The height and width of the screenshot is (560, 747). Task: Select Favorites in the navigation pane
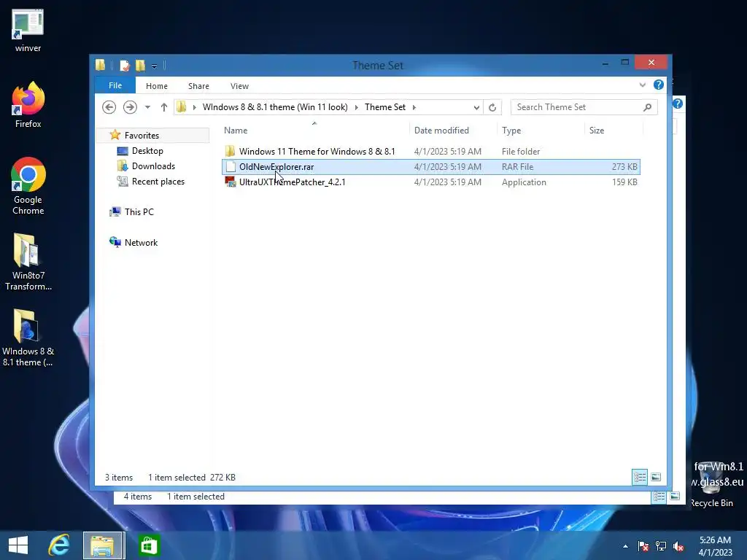coord(142,135)
